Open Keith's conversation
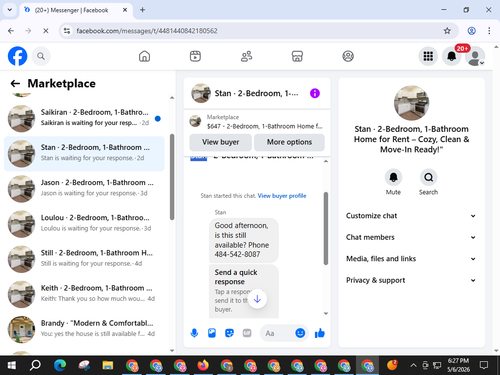This screenshot has width=500, height=375. pos(84,294)
